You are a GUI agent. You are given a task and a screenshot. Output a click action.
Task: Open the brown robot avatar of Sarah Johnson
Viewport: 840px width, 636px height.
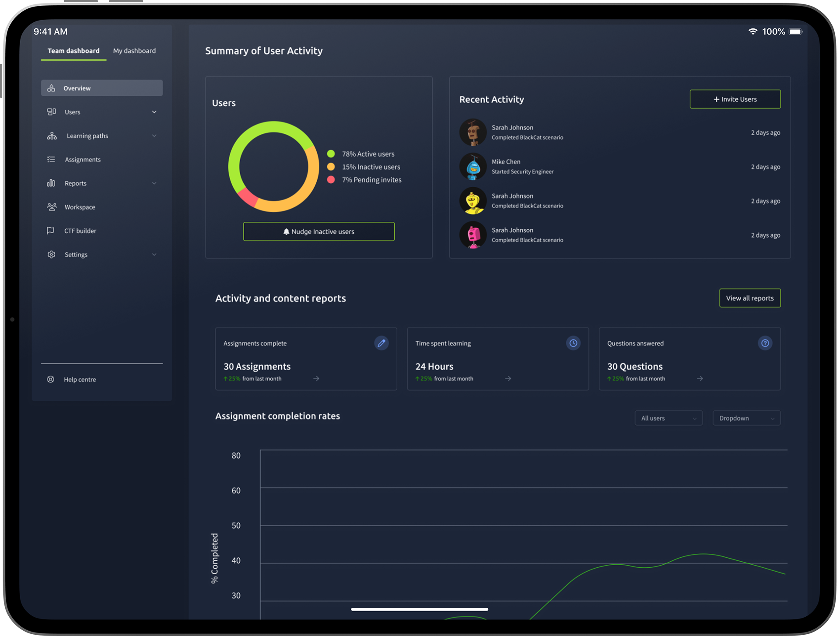point(473,132)
